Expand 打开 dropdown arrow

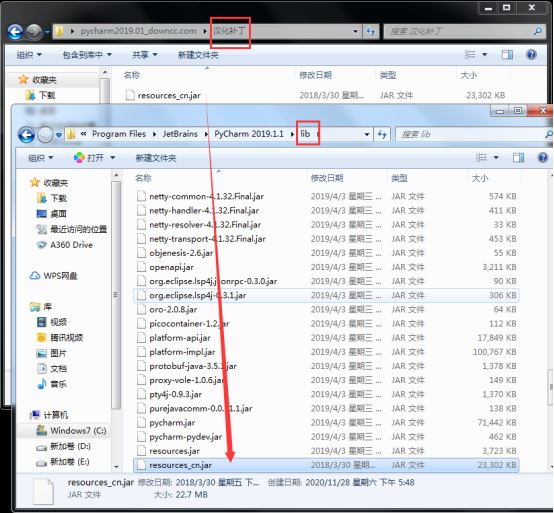(x=112, y=158)
